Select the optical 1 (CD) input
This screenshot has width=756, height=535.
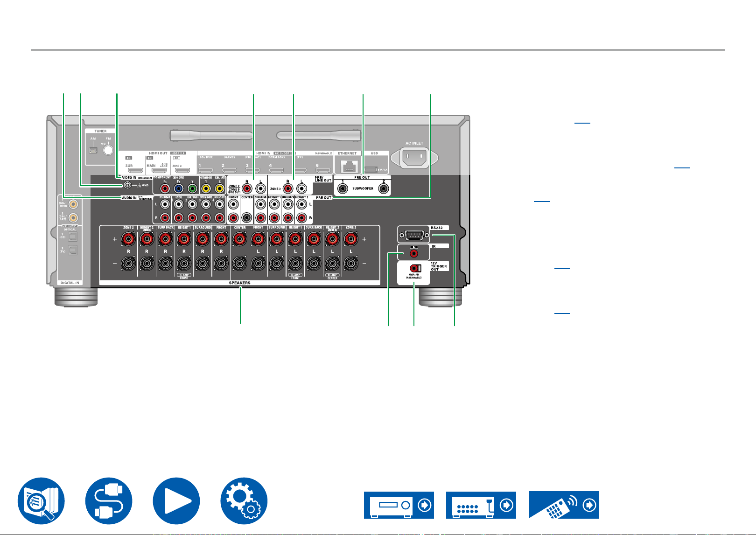(73, 237)
